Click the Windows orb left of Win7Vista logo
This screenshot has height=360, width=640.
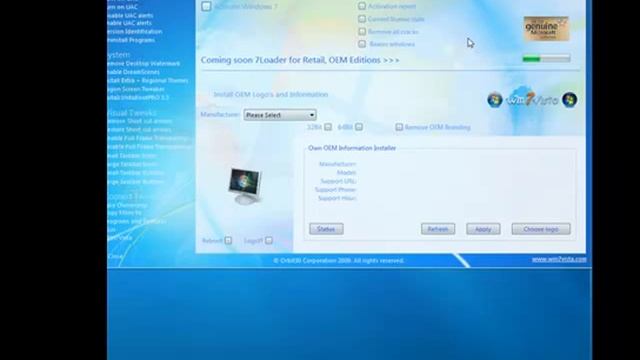point(495,100)
